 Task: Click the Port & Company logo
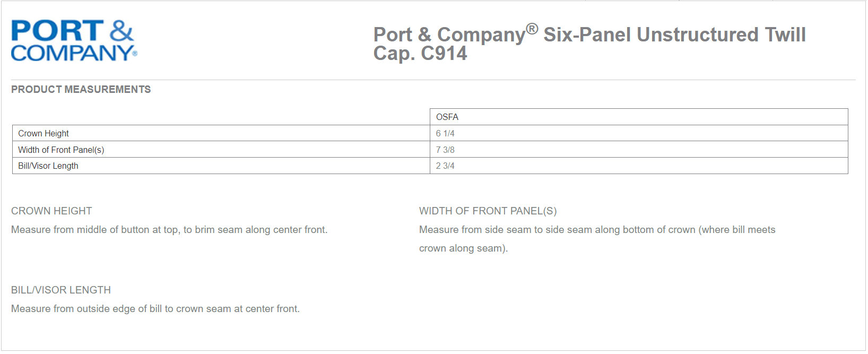click(74, 41)
